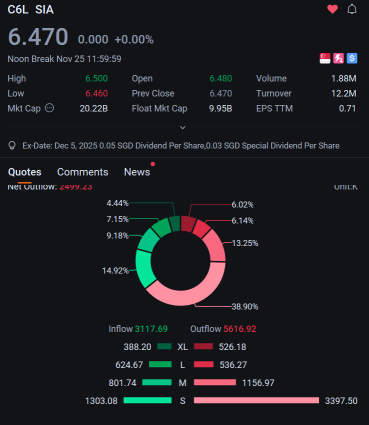This screenshot has width=369, height=425.
Task: Click the lightbulb tip icon
Action: click(12, 146)
